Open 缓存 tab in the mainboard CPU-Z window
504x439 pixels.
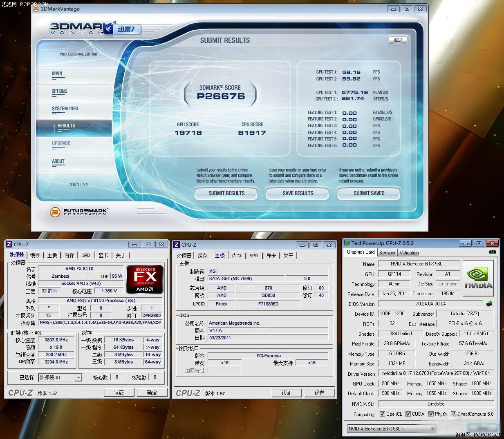pyautogui.click(x=203, y=256)
